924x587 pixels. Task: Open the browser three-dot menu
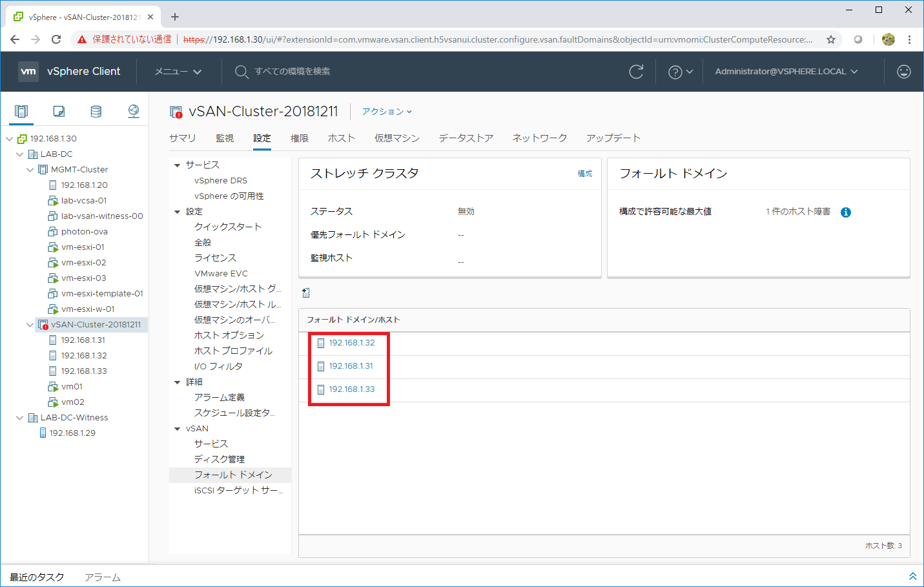[x=909, y=39]
